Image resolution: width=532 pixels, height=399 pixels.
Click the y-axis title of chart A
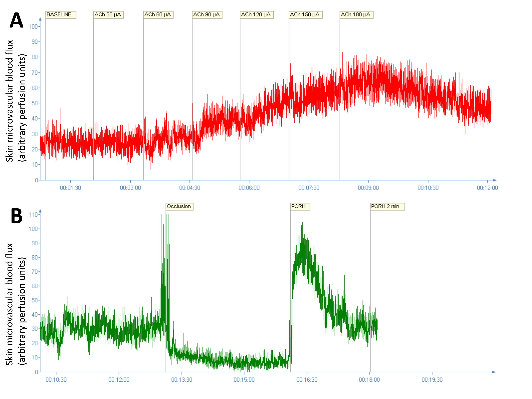click(16, 101)
